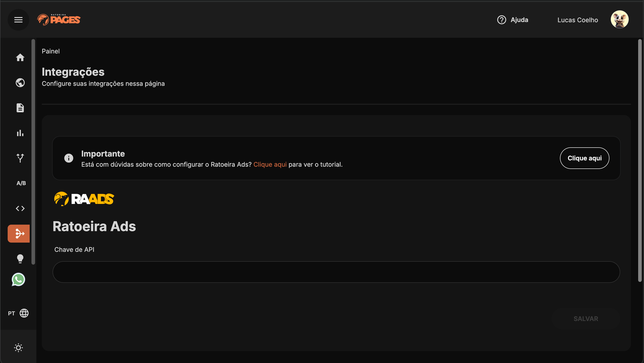Viewport: 644px width, 363px height.
Task: Click the Ratoeira Pages logo
Action: (59, 20)
